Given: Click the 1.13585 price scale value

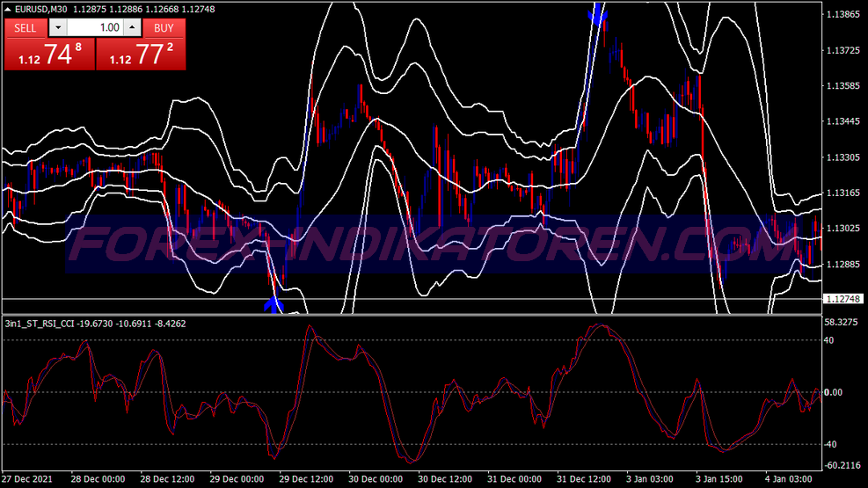Looking at the screenshot, I should click(842, 86).
